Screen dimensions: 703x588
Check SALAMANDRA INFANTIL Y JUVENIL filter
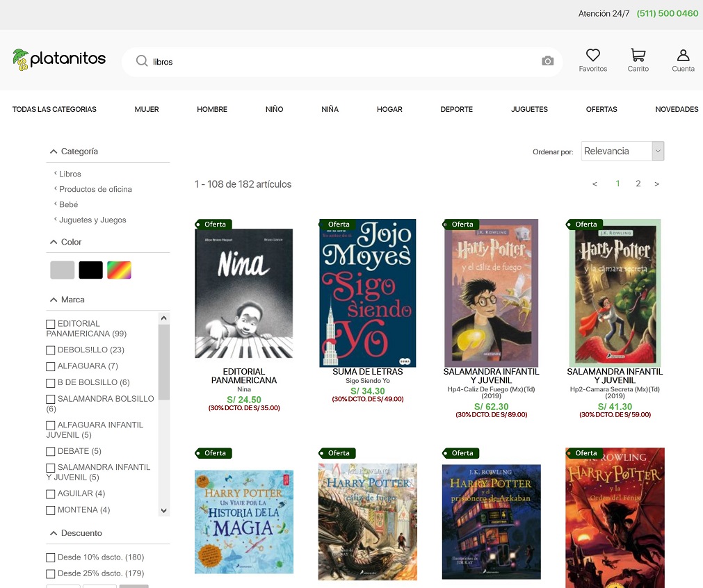(x=51, y=468)
